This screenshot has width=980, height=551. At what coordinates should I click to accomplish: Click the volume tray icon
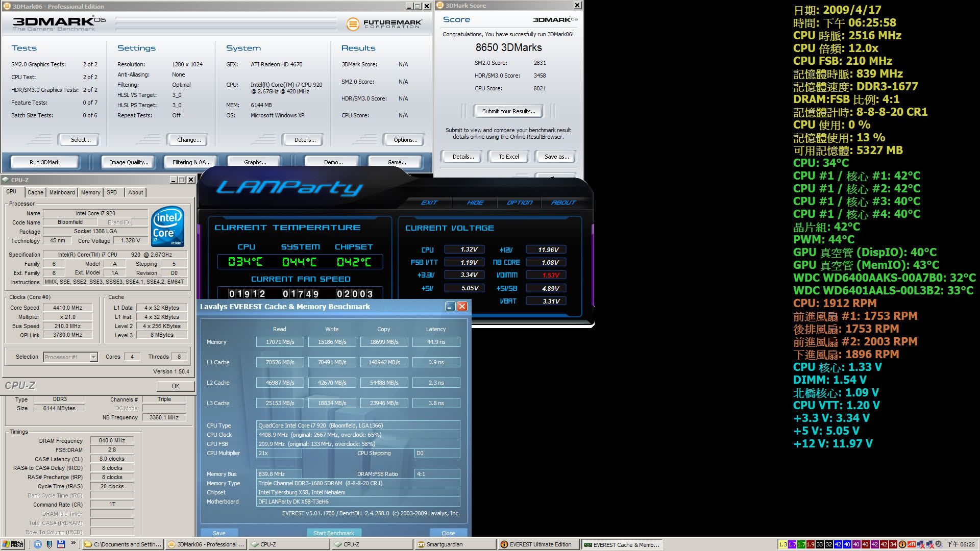point(939,544)
